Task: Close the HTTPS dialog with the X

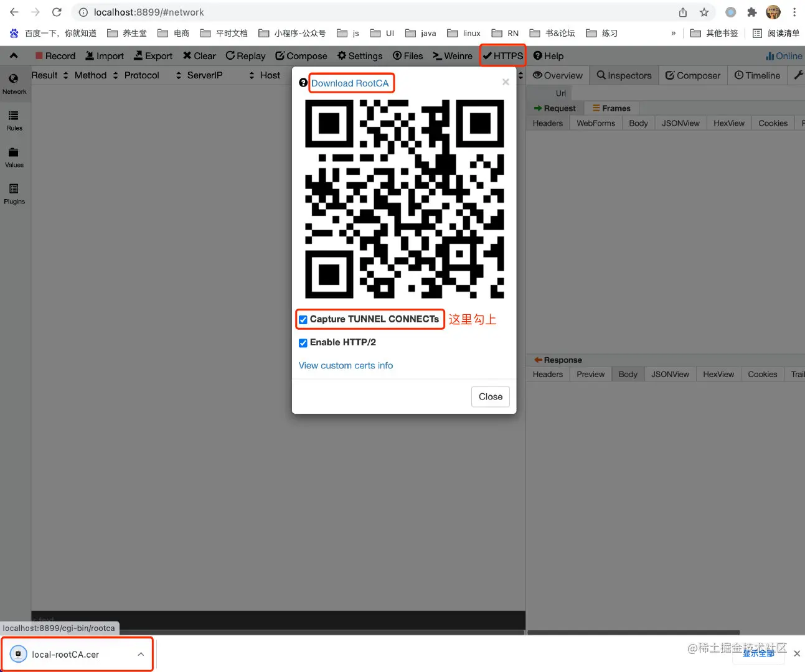Action: [506, 82]
